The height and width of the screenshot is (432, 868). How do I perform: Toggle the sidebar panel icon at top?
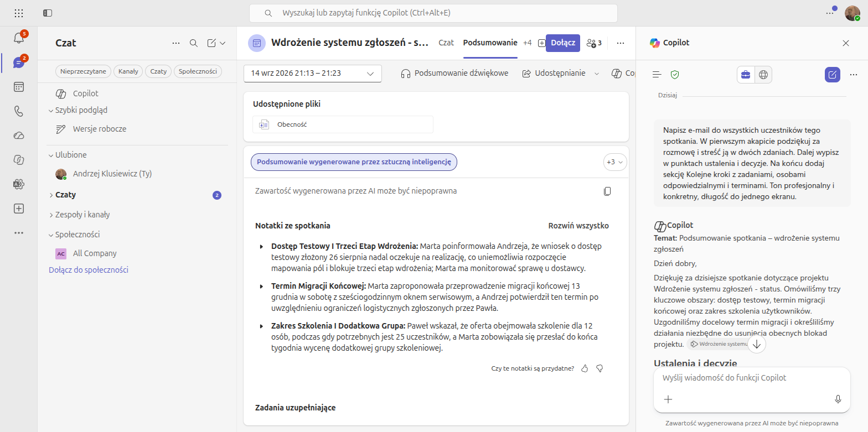click(x=48, y=13)
